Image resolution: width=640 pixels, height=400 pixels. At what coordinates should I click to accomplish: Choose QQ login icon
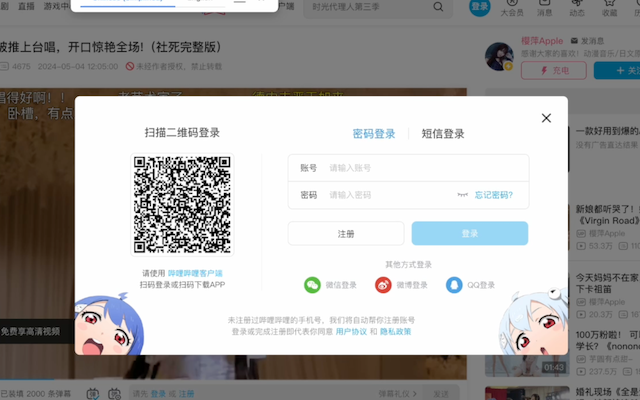(x=454, y=285)
